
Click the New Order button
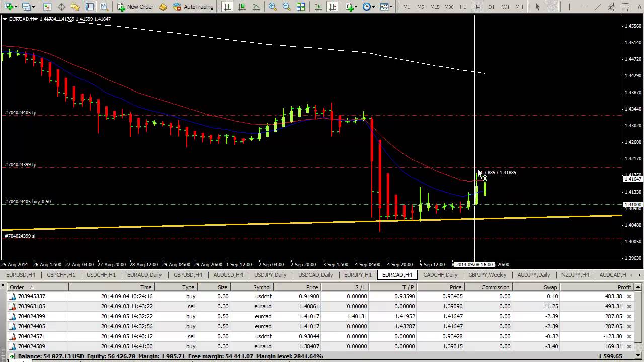point(135,7)
